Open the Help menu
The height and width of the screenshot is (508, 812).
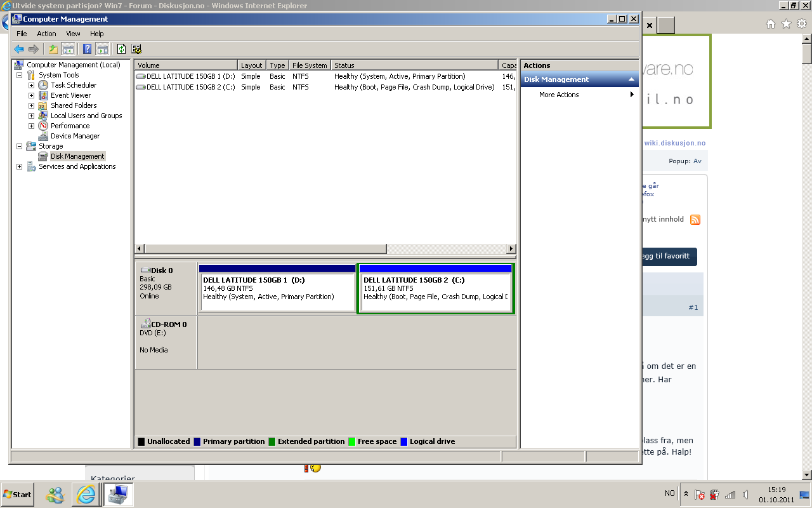(x=96, y=34)
